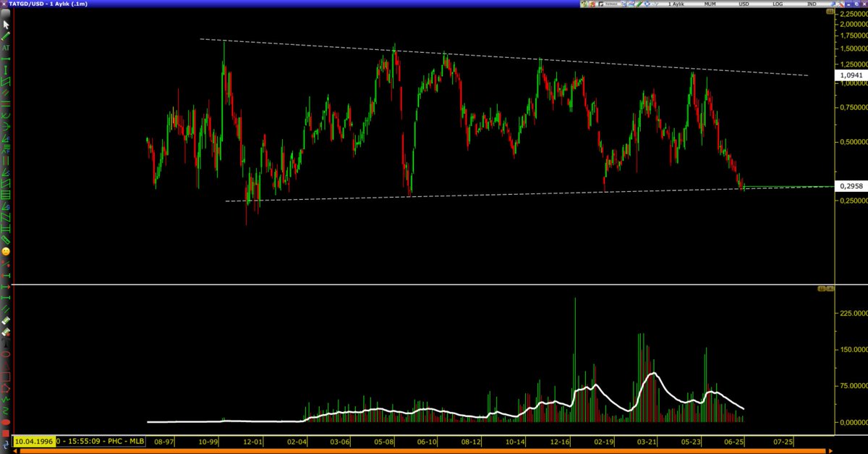Select the AT text tool
Screen dimensions: 868x454
[7, 48]
